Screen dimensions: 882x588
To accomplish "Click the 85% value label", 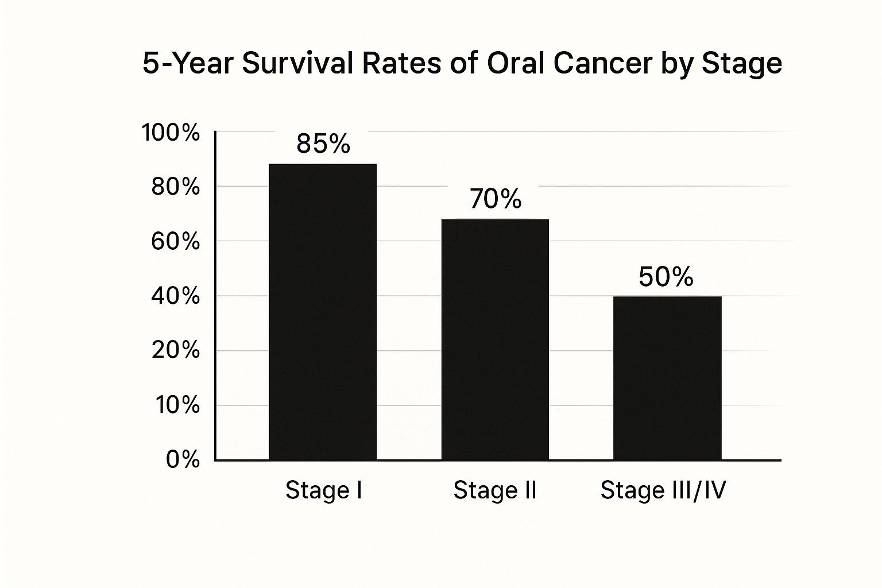I will click(323, 144).
